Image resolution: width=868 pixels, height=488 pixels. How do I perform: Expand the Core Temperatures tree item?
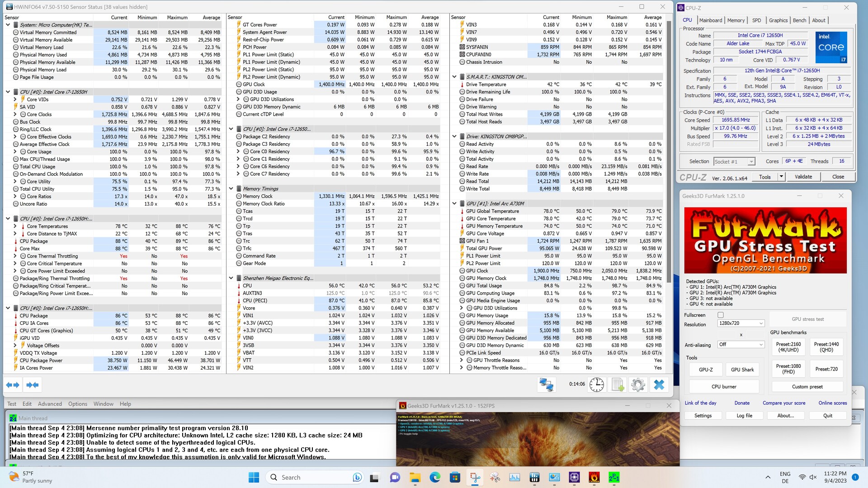point(15,226)
